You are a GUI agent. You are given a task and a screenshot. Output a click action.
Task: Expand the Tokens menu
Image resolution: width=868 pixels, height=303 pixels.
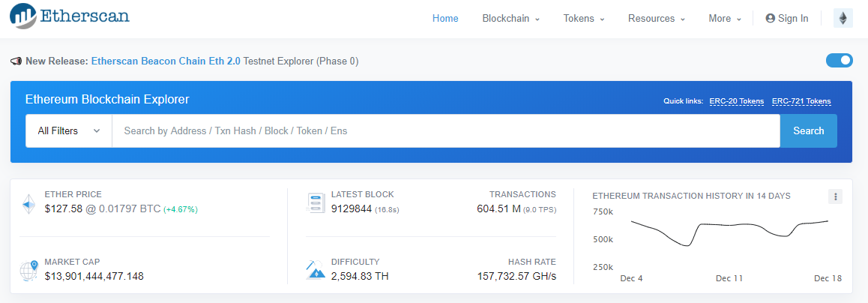[x=583, y=18]
